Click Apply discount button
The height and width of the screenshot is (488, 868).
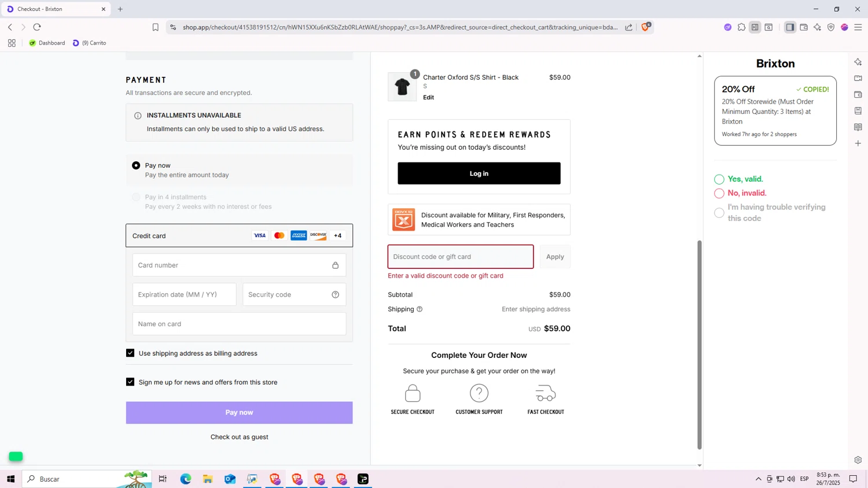tap(555, 257)
